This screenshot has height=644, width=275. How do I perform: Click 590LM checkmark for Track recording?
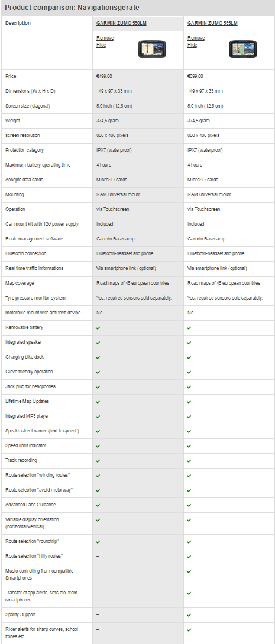(98, 461)
